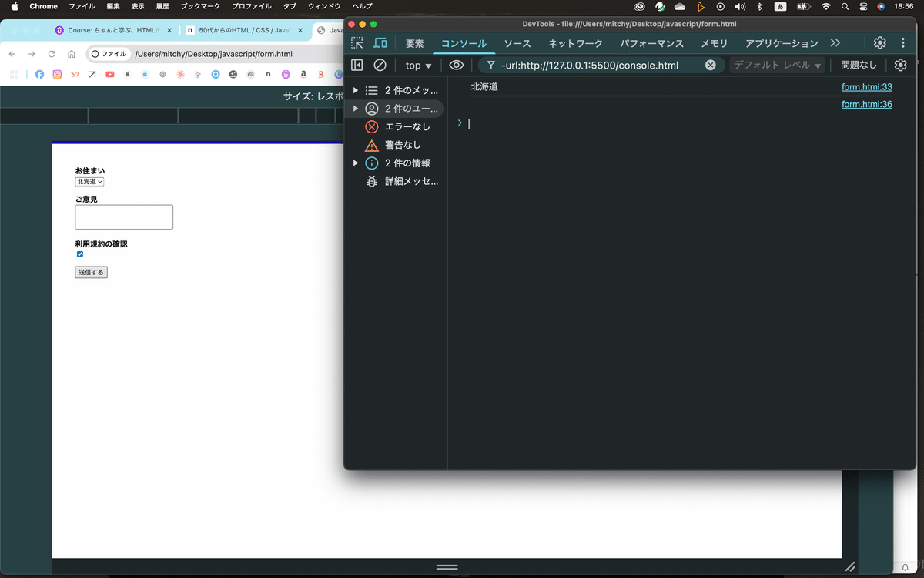
Task: Select the inspect element tool in DevTools
Action: 357,43
